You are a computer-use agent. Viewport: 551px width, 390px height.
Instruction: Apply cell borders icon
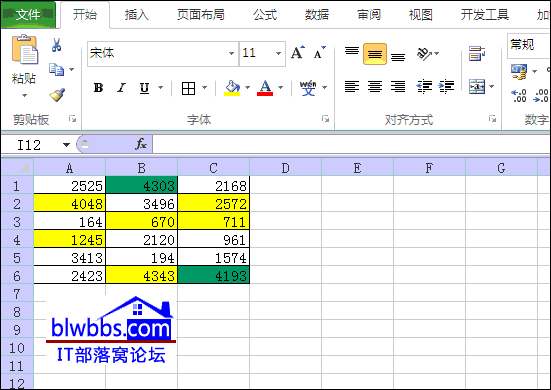[x=188, y=88]
